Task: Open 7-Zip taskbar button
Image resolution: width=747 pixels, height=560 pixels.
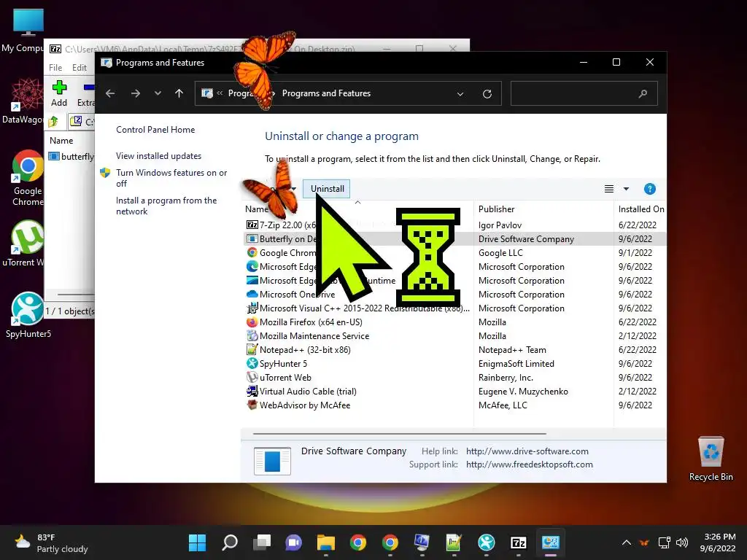Action: pos(519,542)
